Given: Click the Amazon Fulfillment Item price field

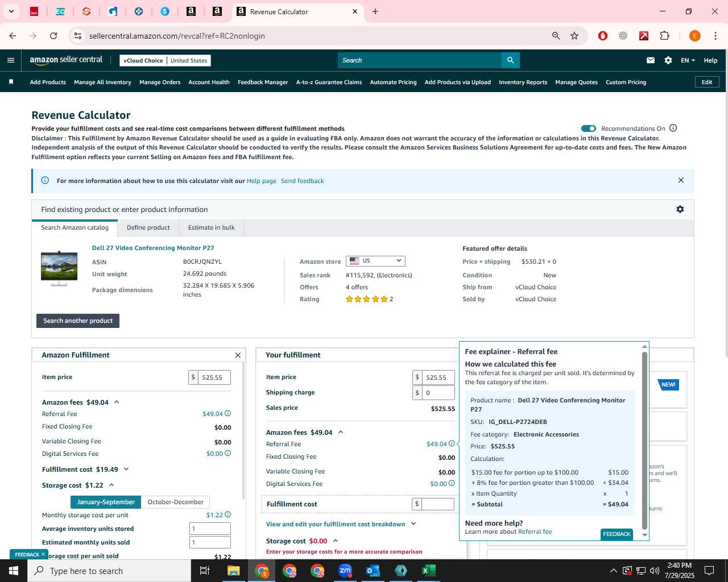Looking at the screenshot, I should [x=214, y=377].
